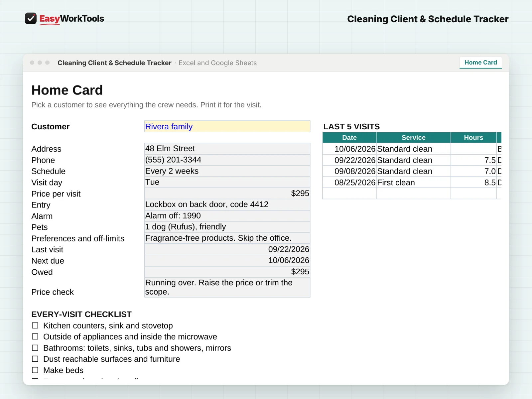Select the Fragrance-free products preferences cell
Screen dimensions: 532x399
click(x=227, y=238)
